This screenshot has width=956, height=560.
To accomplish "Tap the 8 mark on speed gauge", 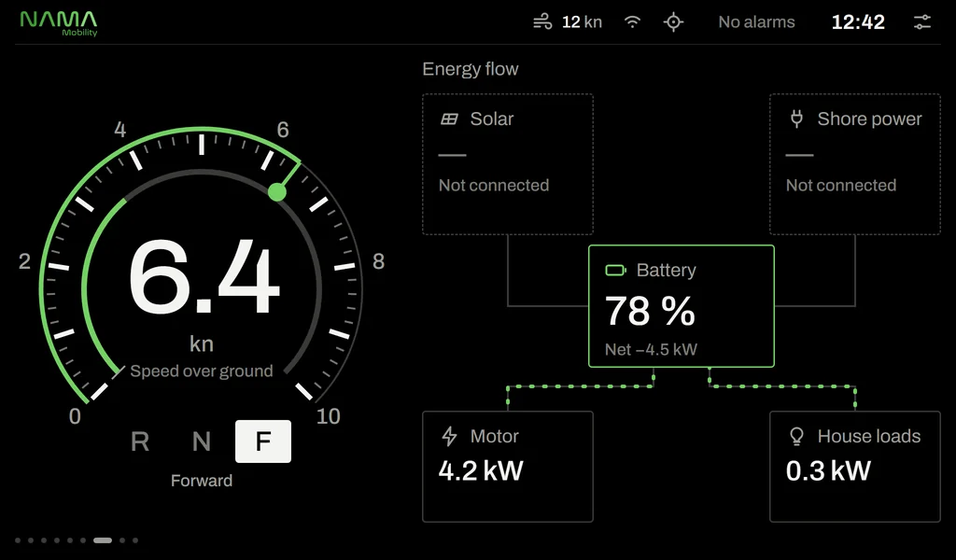I will (379, 261).
